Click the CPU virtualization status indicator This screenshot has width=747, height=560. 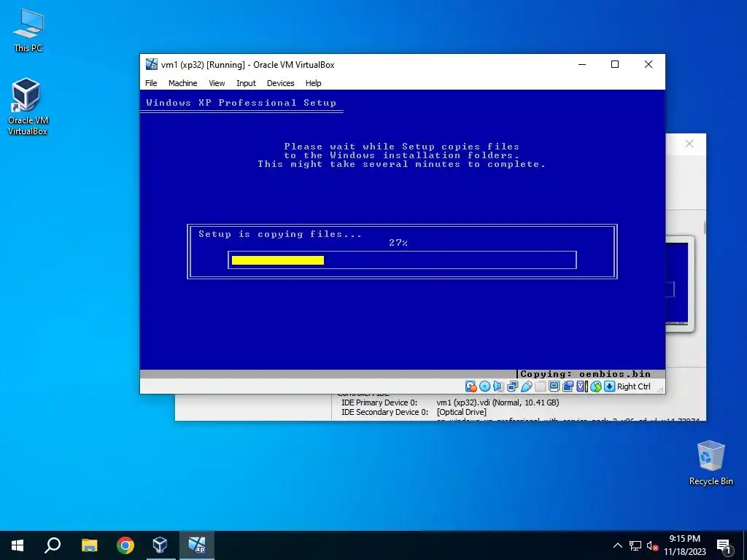pos(582,386)
